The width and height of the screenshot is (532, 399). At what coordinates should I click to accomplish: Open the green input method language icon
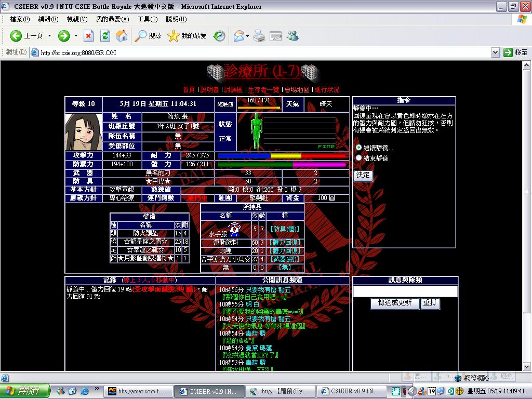pyautogui.click(x=395, y=391)
